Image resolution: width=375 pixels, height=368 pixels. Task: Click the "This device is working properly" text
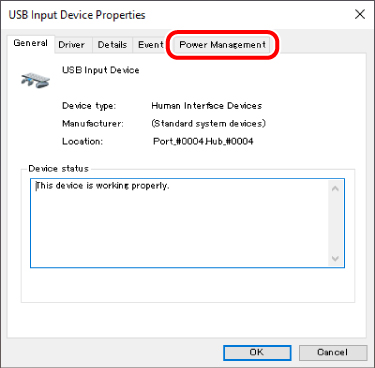click(103, 186)
